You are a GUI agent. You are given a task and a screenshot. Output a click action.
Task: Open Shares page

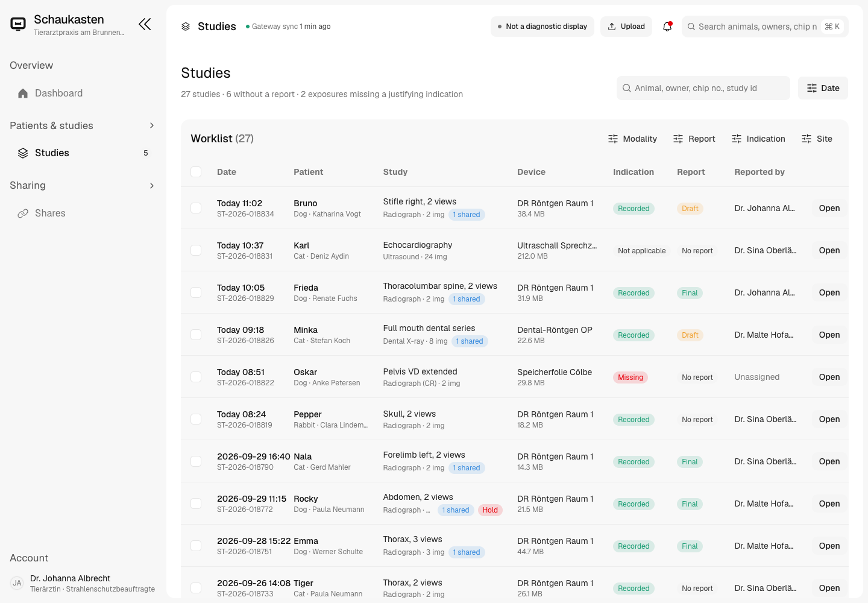point(83,213)
